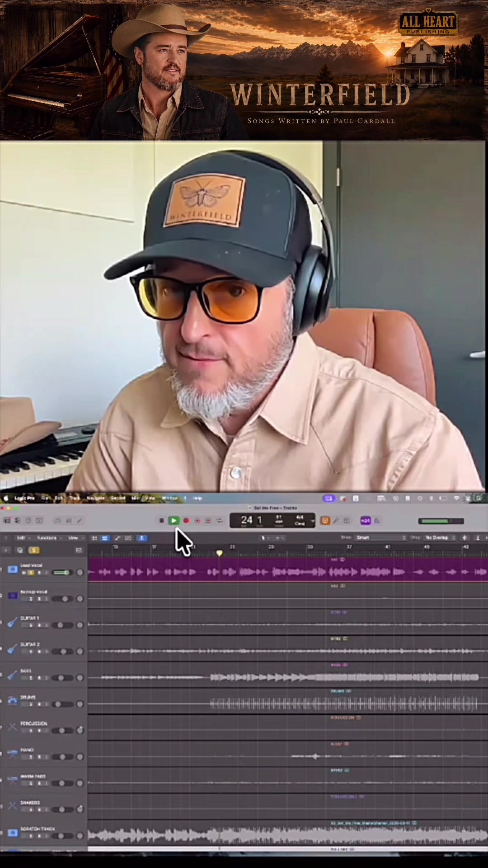Select the purple Lead Vocal audio region
The height and width of the screenshot is (868, 488).
click(288, 570)
